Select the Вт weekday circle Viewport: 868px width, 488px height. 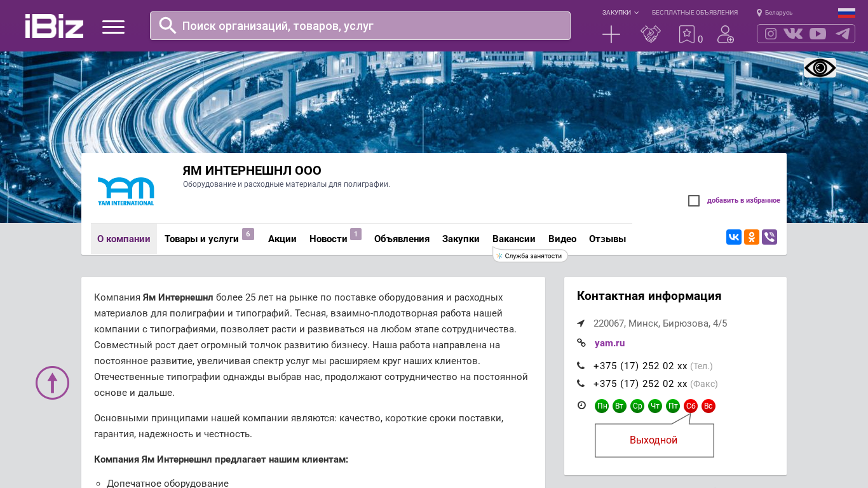(620, 406)
